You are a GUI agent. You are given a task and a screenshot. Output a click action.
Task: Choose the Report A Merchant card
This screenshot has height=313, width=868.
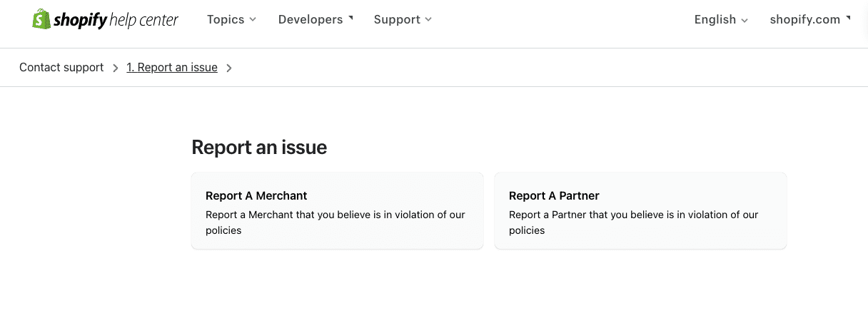click(x=337, y=211)
